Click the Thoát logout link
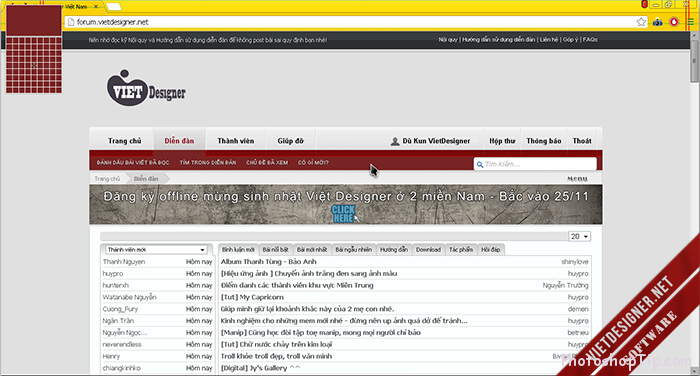 [x=582, y=141]
